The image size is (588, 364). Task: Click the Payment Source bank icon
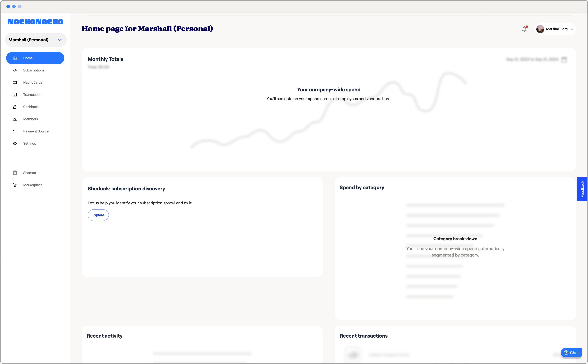point(15,131)
